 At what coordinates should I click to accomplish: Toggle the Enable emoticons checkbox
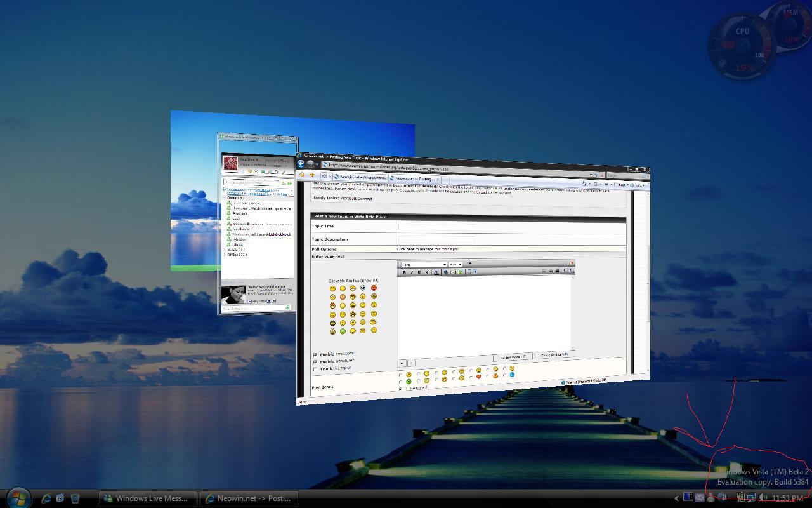tap(315, 354)
